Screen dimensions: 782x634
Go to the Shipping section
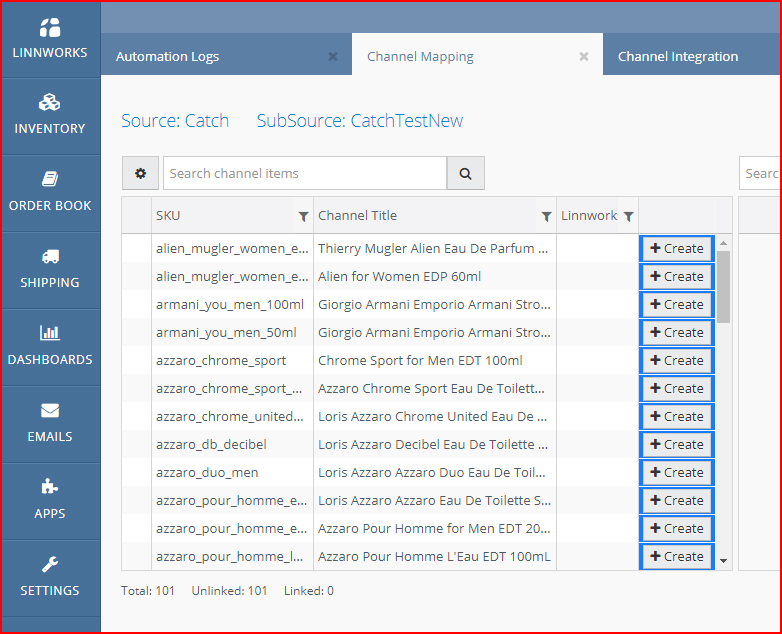pos(50,270)
